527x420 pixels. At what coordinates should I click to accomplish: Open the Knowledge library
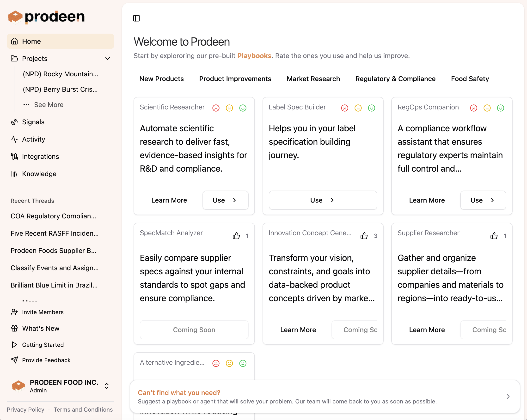pos(39,174)
